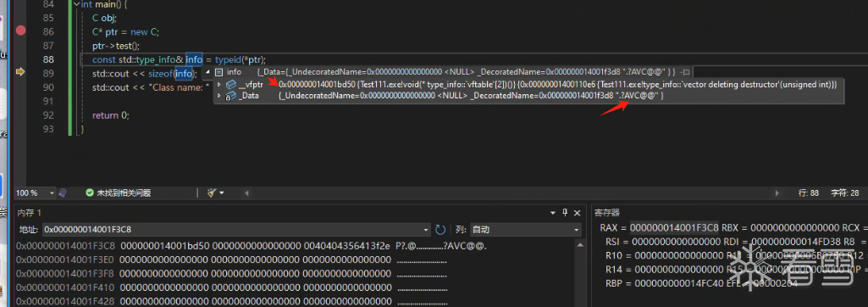This screenshot has width=868, height=307.
Task: Pin the info data tip to the source
Action: 686,72
